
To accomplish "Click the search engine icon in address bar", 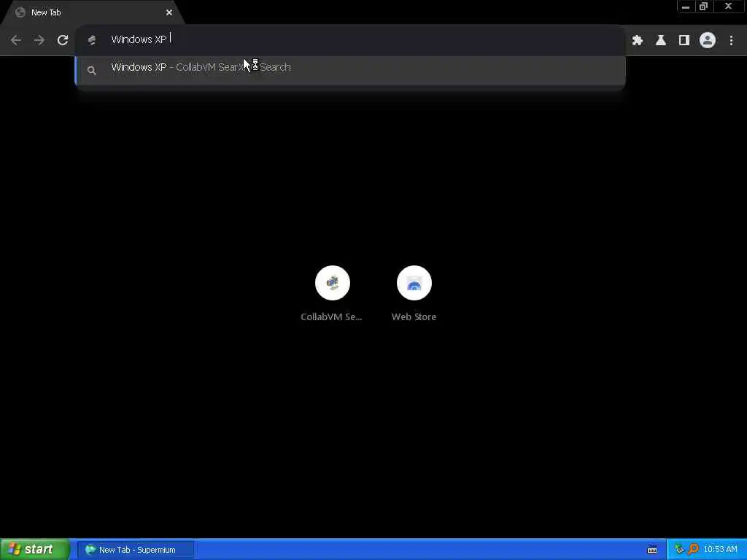I will tap(92, 40).
